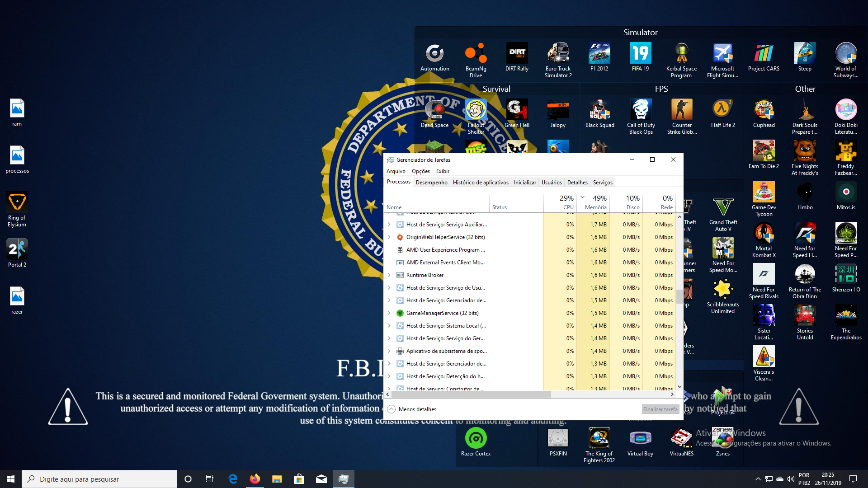
Task: Expand the GameManagerService (32 bits) row
Action: [389, 313]
